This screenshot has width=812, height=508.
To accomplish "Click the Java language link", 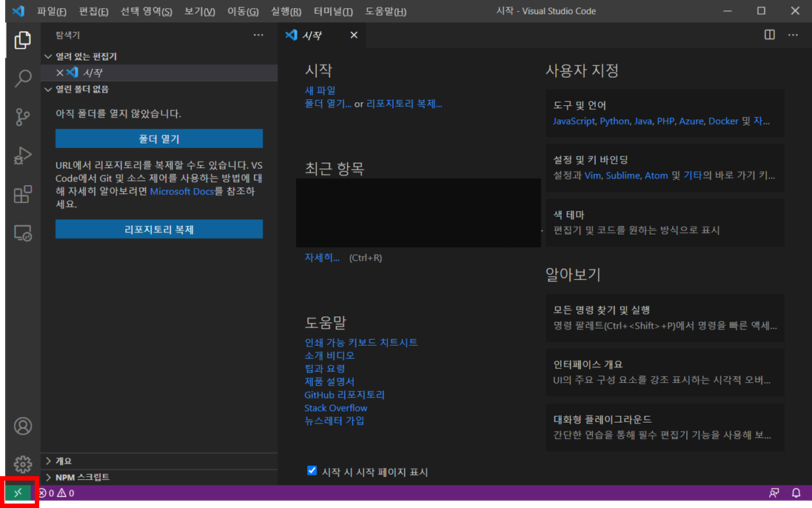I will click(642, 121).
